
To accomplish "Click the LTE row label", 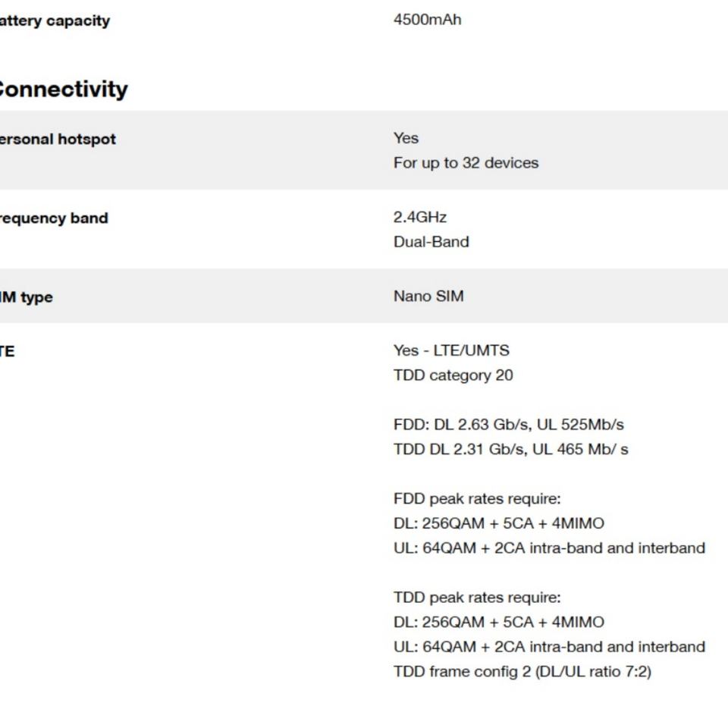I will [x=8, y=351].
